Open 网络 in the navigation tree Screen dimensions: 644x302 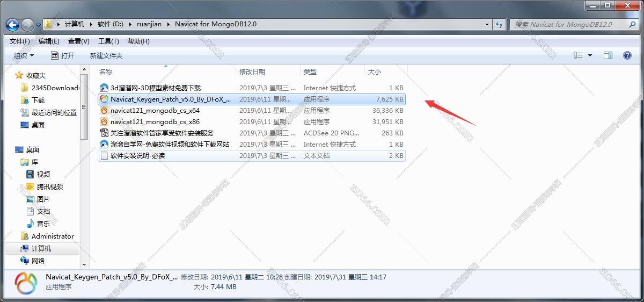point(38,261)
